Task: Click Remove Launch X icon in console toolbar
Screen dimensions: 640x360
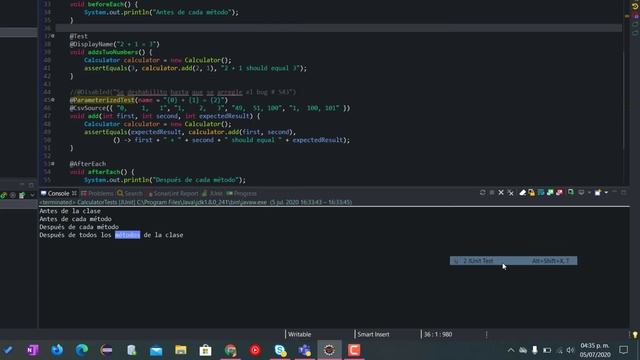Action: (501, 192)
